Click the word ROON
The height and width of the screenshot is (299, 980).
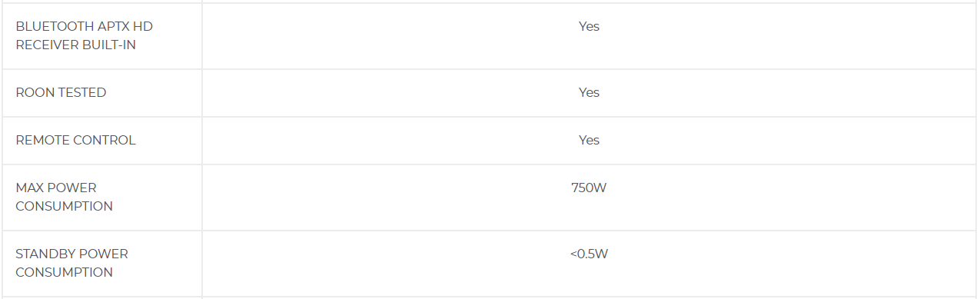(x=34, y=92)
